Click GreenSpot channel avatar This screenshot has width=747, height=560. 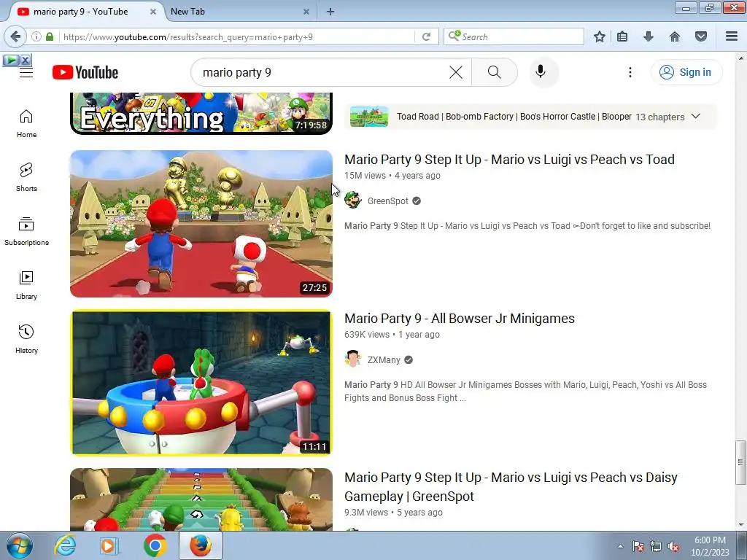[353, 201]
